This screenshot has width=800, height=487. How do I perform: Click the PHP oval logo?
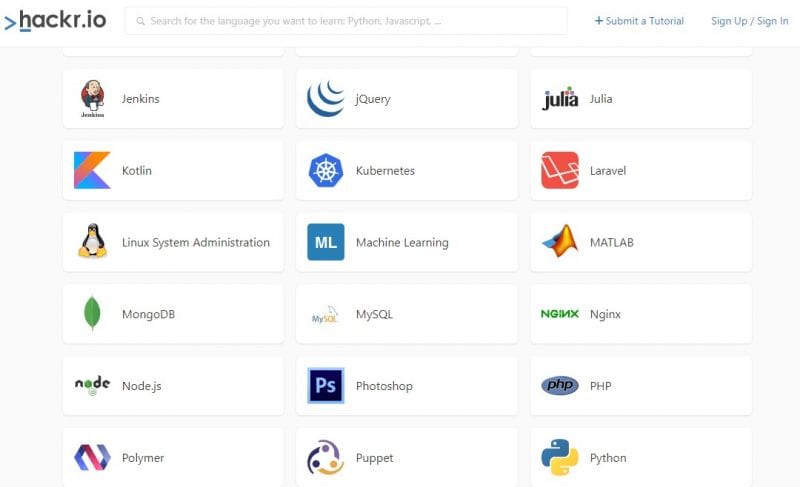pyautogui.click(x=560, y=386)
